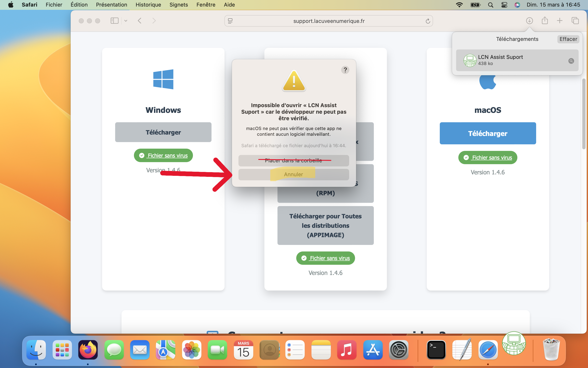This screenshot has width=588, height=368.
Task: Click the page vertical scrollbar
Action: tap(584, 114)
